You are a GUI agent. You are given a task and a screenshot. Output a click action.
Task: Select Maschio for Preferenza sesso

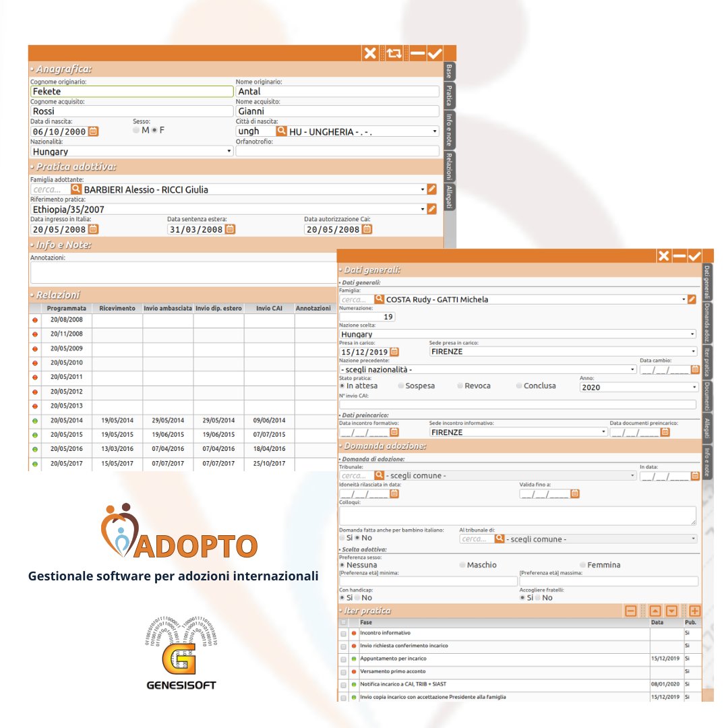click(462, 565)
